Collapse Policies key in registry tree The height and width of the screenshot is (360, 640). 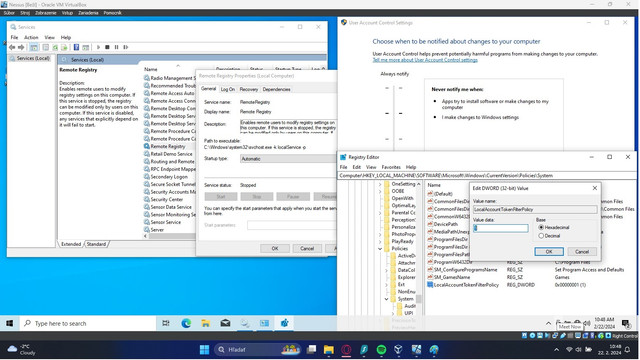tap(380, 249)
